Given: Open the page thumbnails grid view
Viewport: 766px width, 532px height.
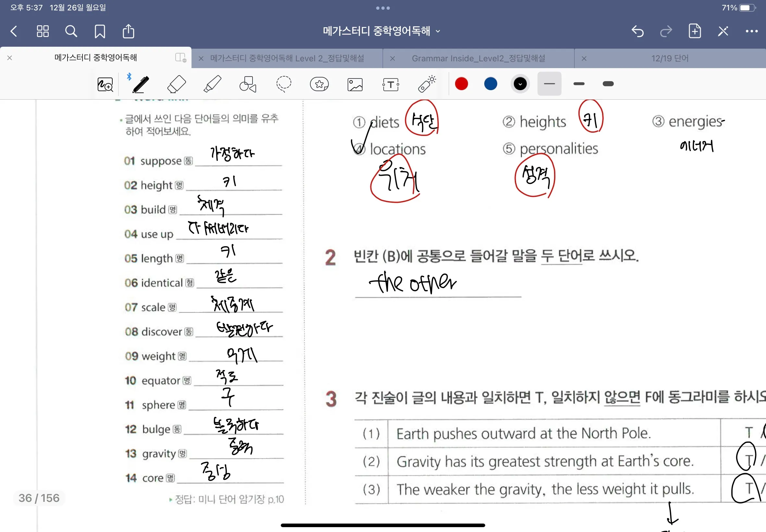Looking at the screenshot, I should (43, 31).
